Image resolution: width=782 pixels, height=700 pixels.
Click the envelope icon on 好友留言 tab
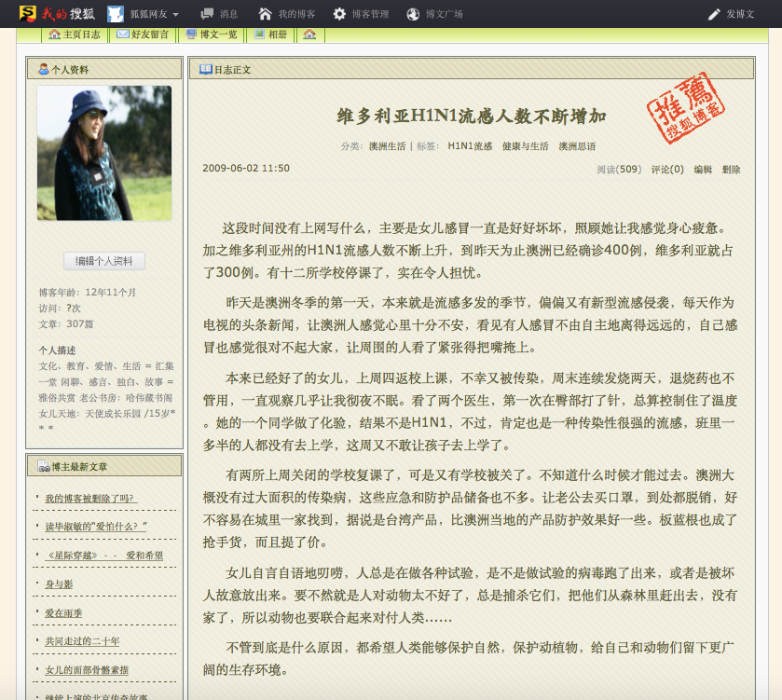coord(123,34)
